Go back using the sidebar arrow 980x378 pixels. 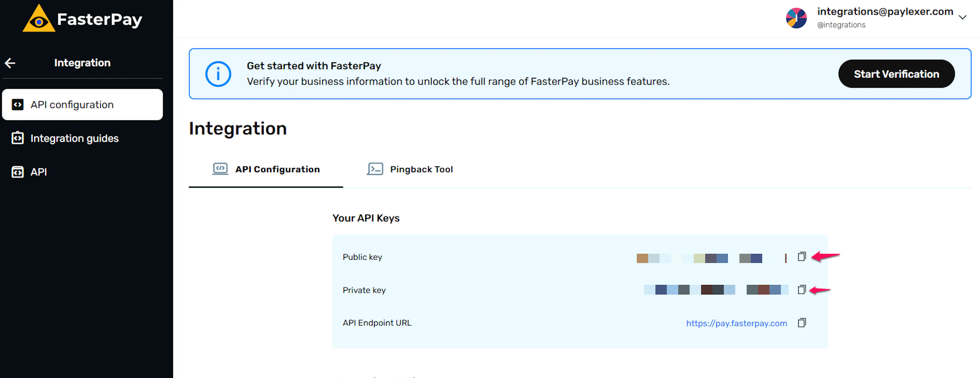(10, 63)
